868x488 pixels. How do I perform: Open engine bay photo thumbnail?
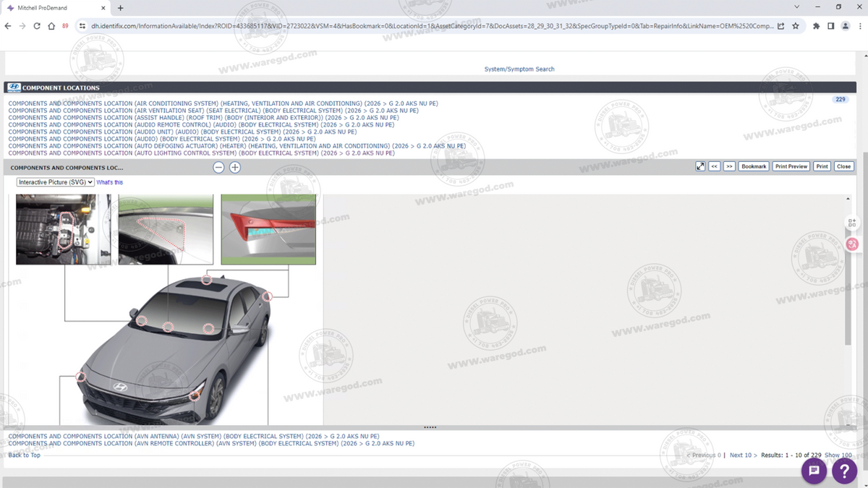click(64, 229)
